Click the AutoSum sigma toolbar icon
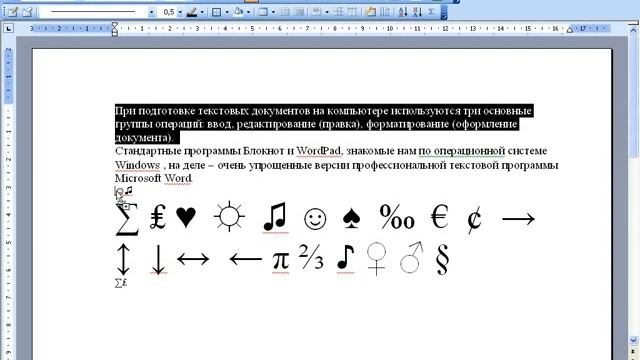Image resolution: width=640 pixels, height=360 pixels. point(431,12)
